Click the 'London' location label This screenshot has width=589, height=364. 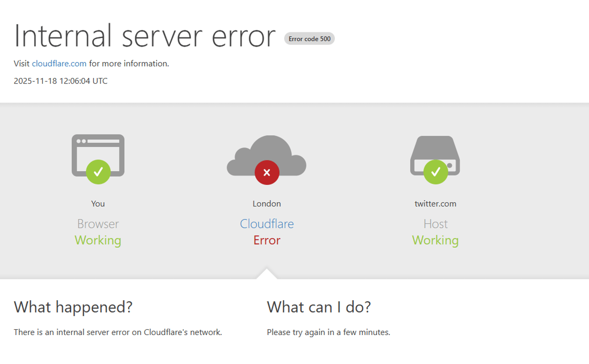click(x=267, y=203)
